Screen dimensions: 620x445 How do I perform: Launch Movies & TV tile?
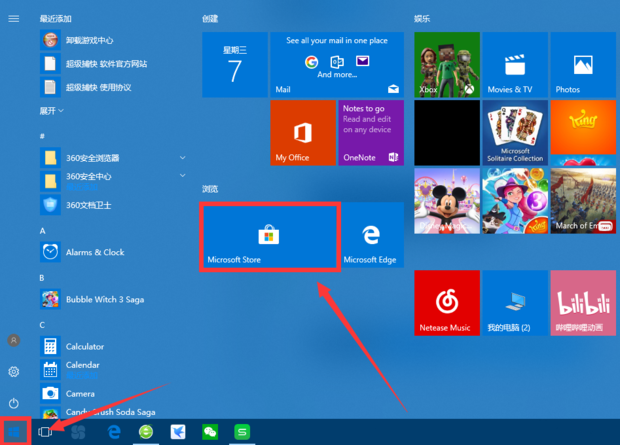[x=515, y=65]
